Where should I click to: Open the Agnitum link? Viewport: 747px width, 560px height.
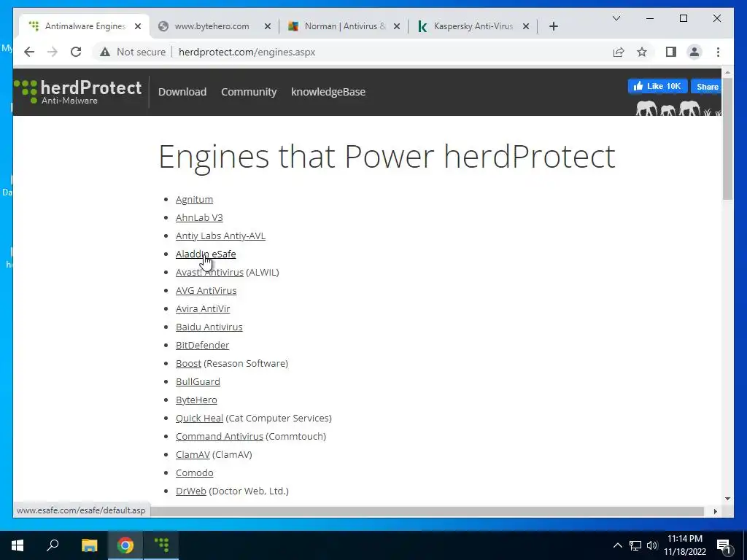click(194, 200)
